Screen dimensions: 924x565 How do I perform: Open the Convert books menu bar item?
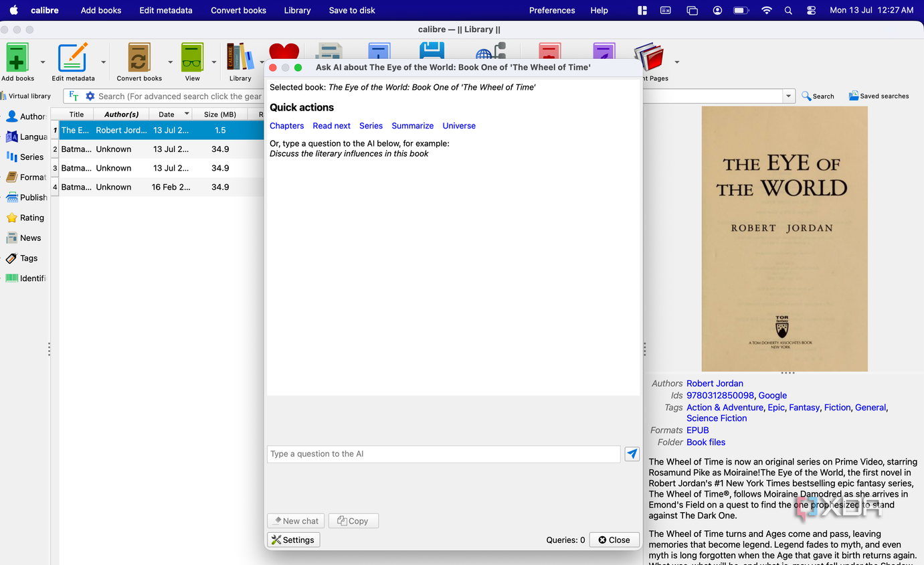coord(238,10)
